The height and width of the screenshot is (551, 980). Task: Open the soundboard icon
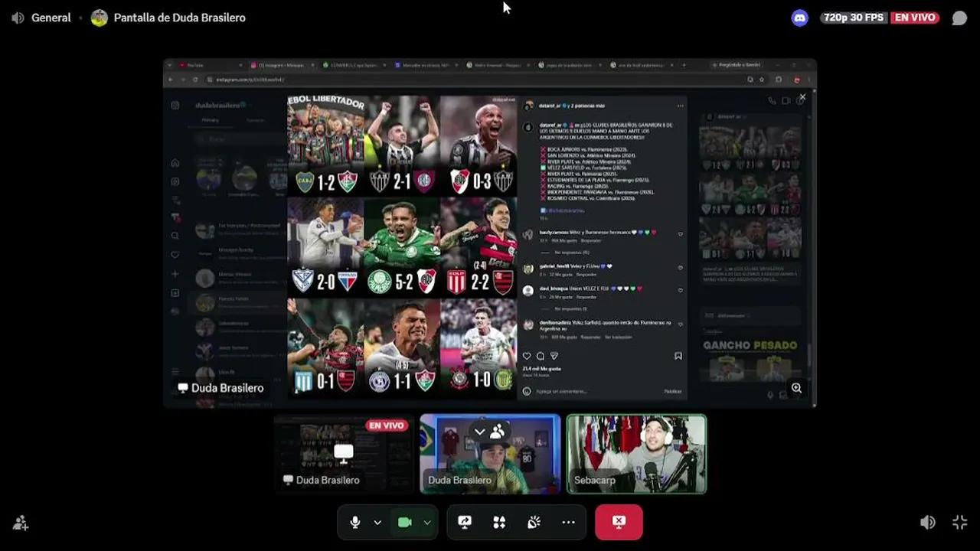click(534, 522)
